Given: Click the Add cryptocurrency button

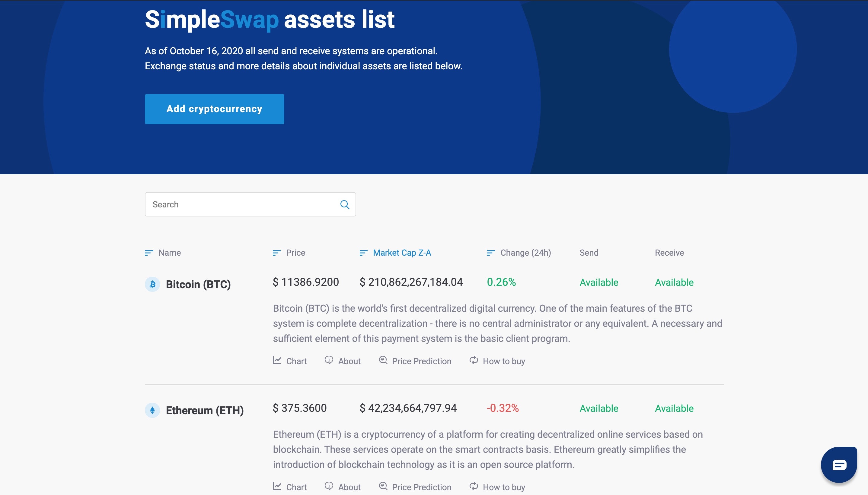Looking at the screenshot, I should click(x=214, y=109).
